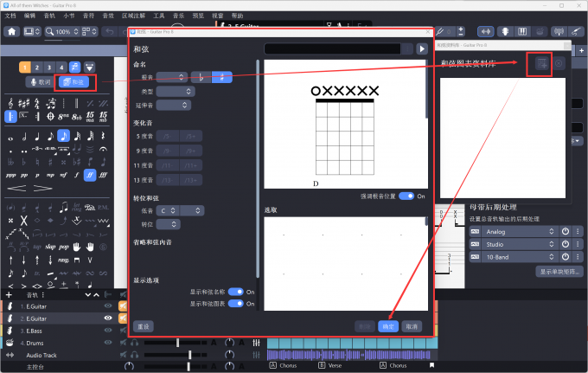588x373 pixels.
Task: Click the home icon in the toolbar
Action: click(x=12, y=31)
